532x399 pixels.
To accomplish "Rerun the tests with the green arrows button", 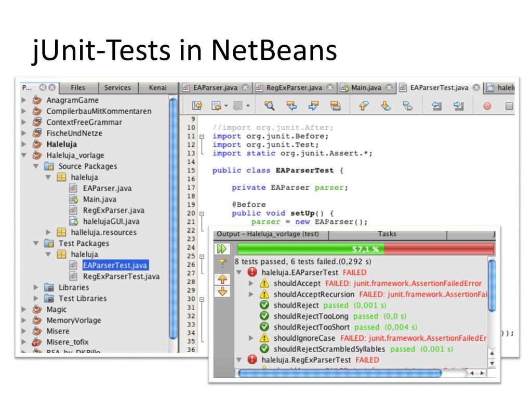I will click(x=222, y=249).
